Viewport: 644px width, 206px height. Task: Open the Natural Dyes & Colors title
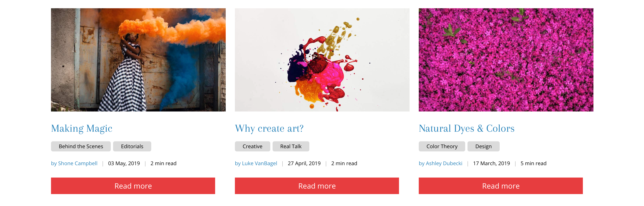tap(466, 128)
